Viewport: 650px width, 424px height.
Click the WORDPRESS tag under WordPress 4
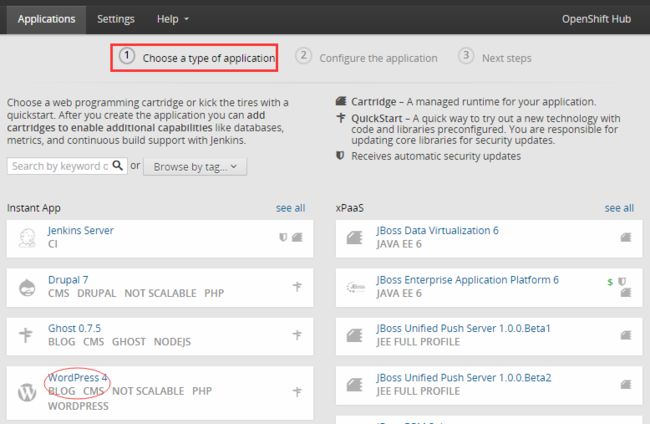click(x=78, y=406)
